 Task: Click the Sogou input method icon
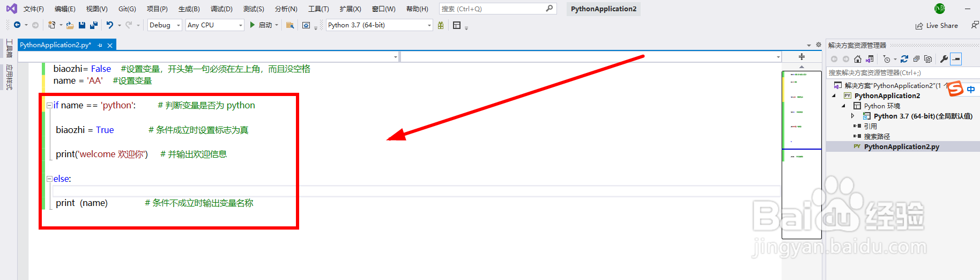955,89
